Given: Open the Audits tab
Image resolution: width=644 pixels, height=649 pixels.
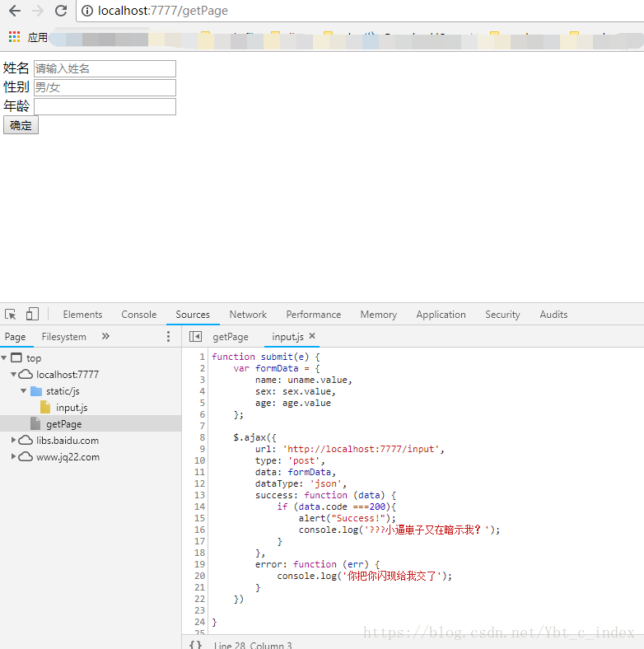Looking at the screenshot, I should tap(553, 314).
